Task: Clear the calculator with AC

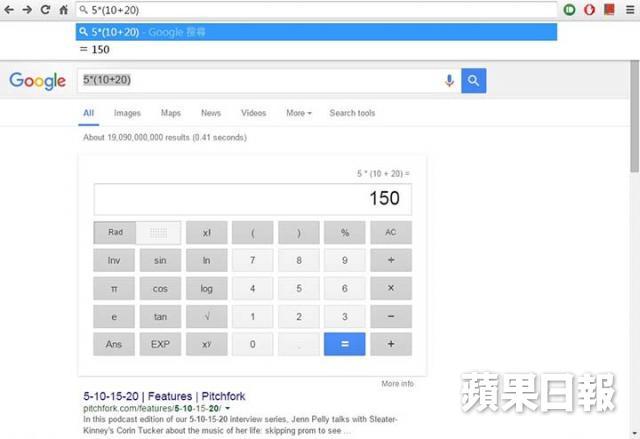Action: pyautogui.click(x=391, y=233)
